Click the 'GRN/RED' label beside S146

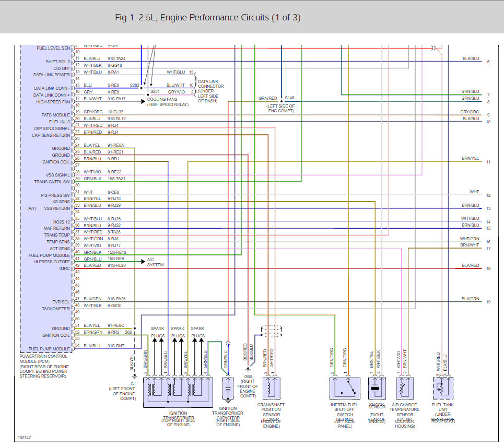[268, 98]
